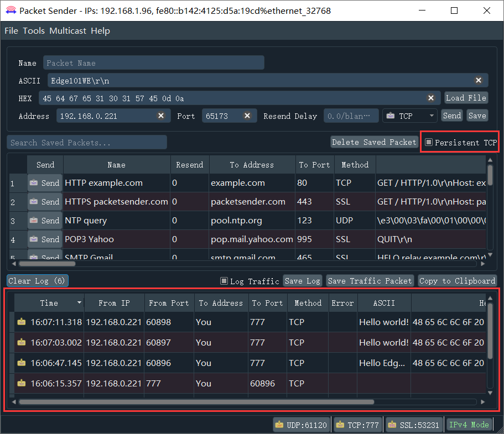Select From Port '60898' log cell
This screenshot has width=504, height=434.
tap(169, 322)
